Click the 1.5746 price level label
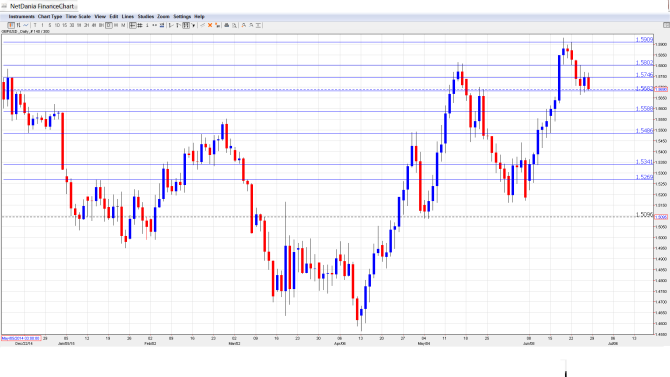Viewport: 670px width, 377px height. point(644,75)
